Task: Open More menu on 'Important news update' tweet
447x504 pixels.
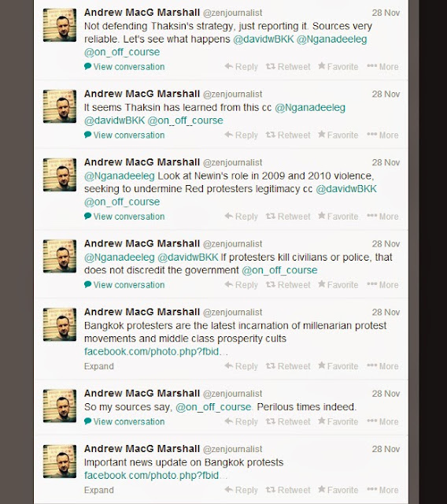Action: (382, 490)
